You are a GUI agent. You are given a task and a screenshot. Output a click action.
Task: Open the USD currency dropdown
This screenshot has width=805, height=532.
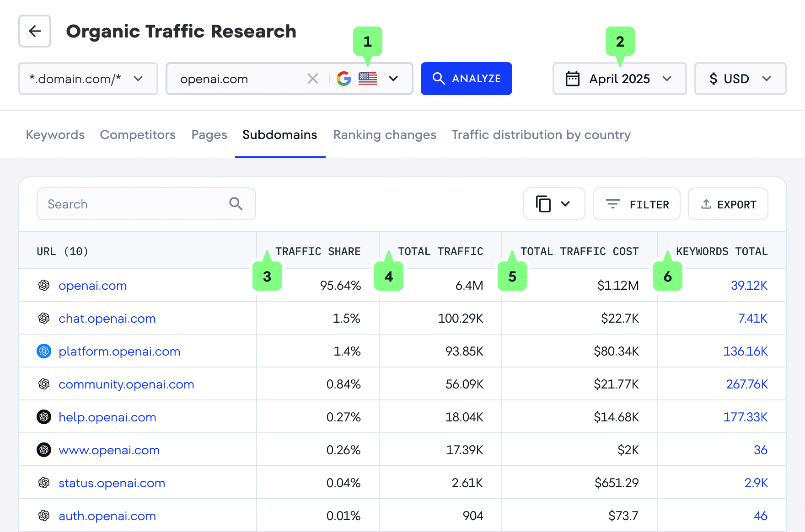point(740,79)
